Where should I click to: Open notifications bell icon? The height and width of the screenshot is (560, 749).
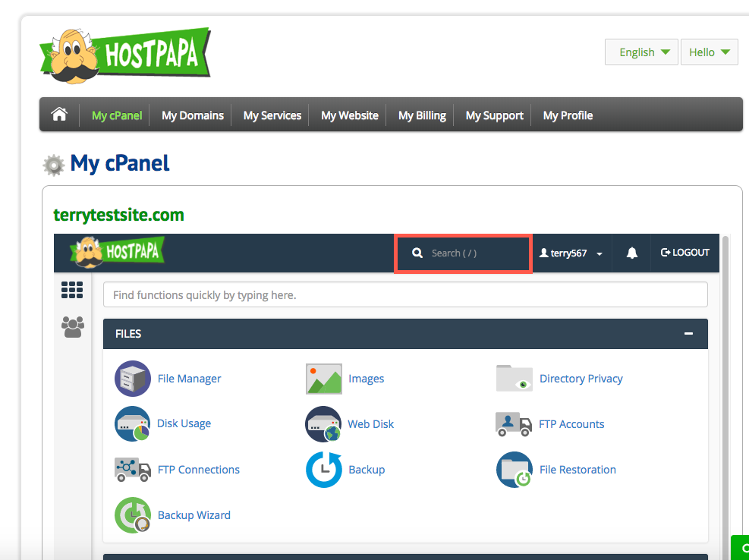coord(631,253)
